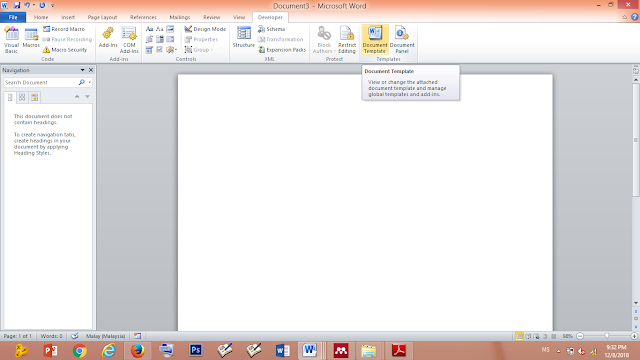Open COM Add-Ins manager
Viewport: 640px width, 360px height.
129,40
